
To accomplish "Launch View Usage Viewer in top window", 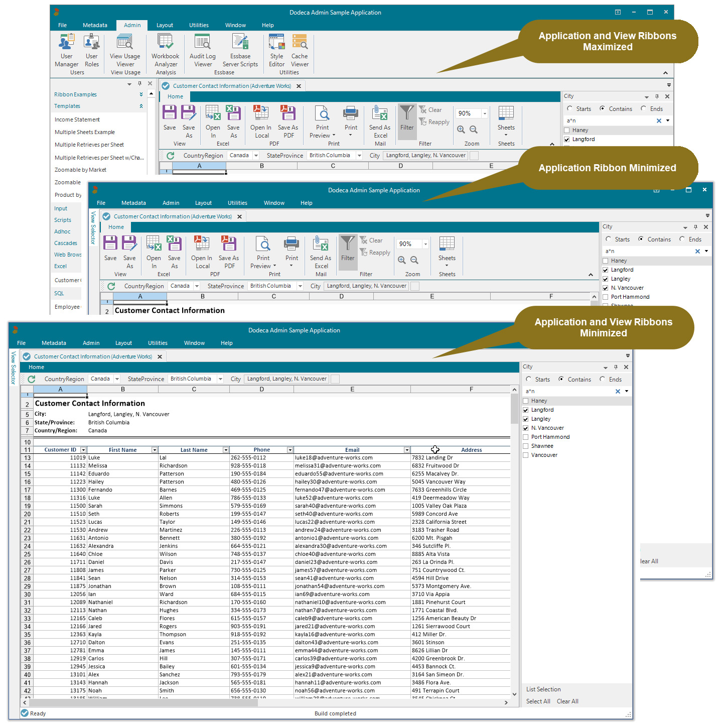I will point(125,50).
